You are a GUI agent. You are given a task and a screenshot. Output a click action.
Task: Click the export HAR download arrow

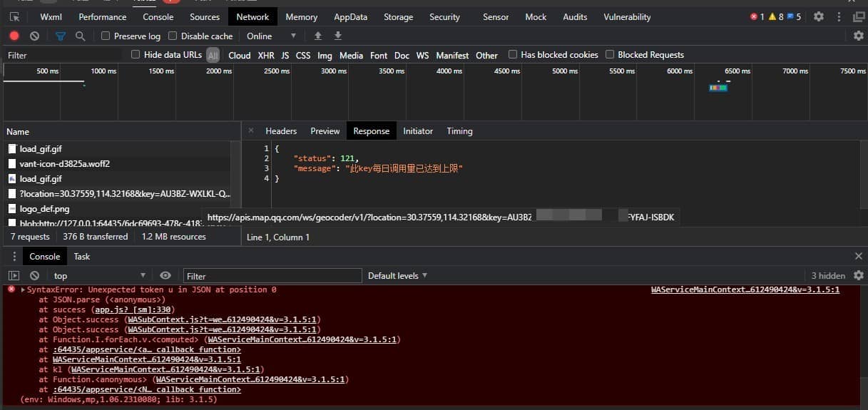[338, 36]
